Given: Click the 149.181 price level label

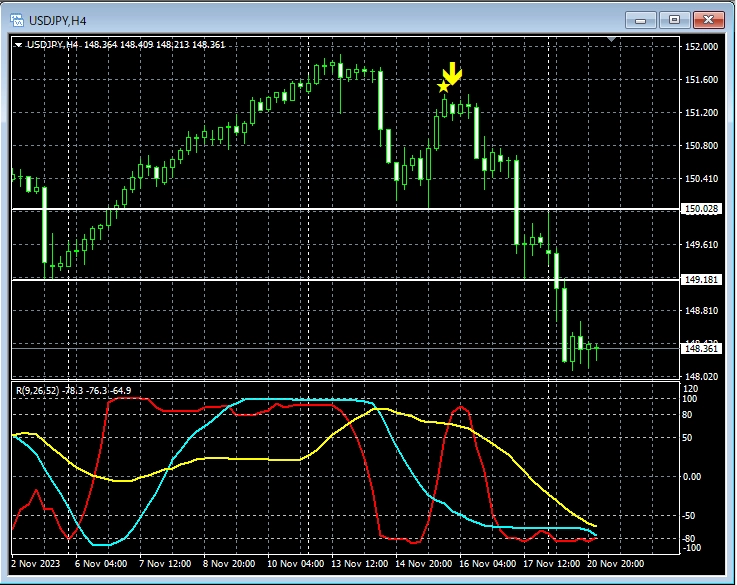Looking at the screenshot, I should click(x=699, y=280).
